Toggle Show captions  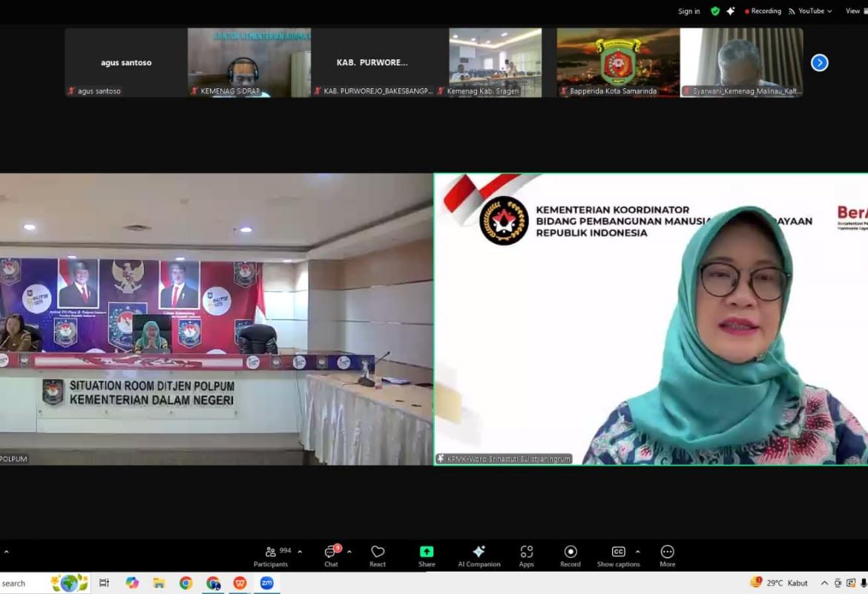[x=618, y=555]
